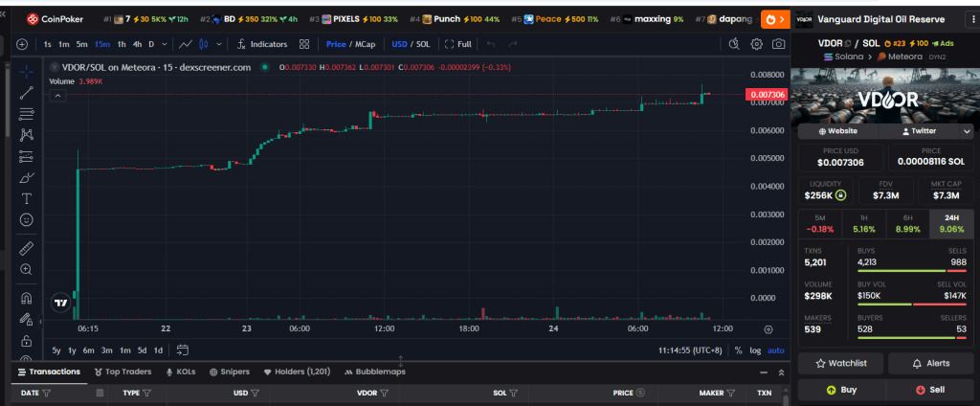Select the 24H stats period tab

(x=952, y=224)
